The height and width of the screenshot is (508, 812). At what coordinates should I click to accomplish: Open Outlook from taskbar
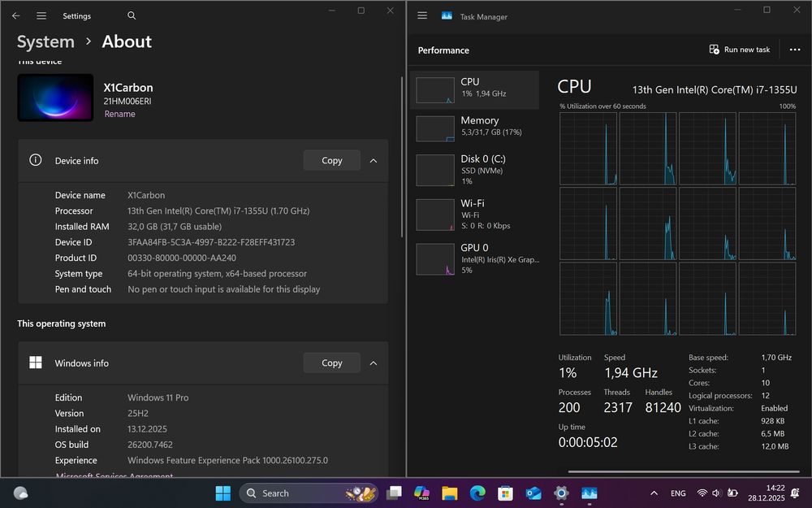coord(533,493)
